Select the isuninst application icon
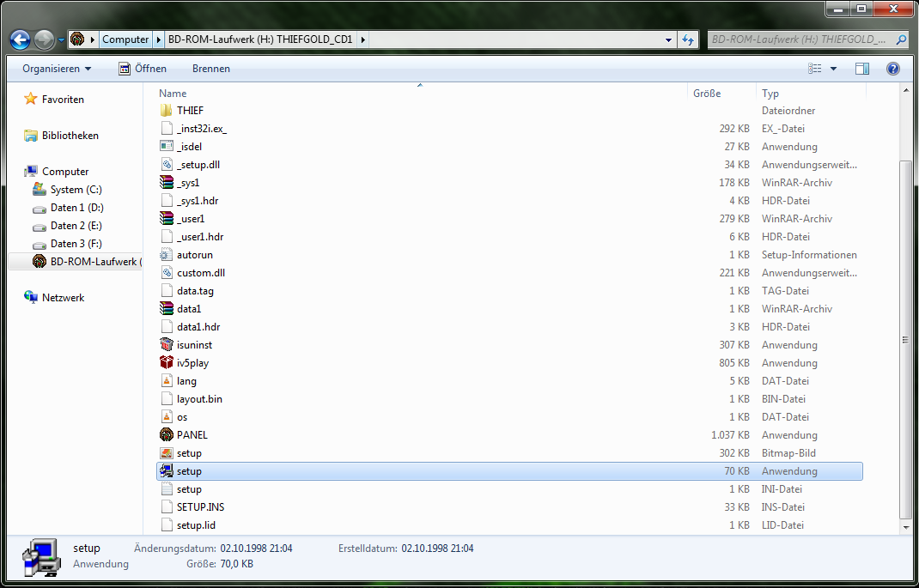 point(167,344)
